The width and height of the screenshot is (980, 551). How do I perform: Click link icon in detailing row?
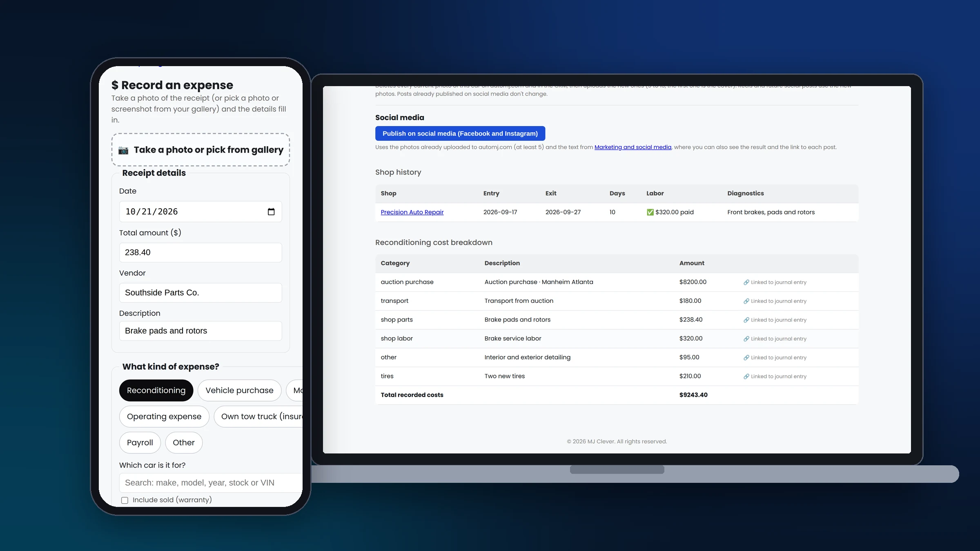[746, 358]
